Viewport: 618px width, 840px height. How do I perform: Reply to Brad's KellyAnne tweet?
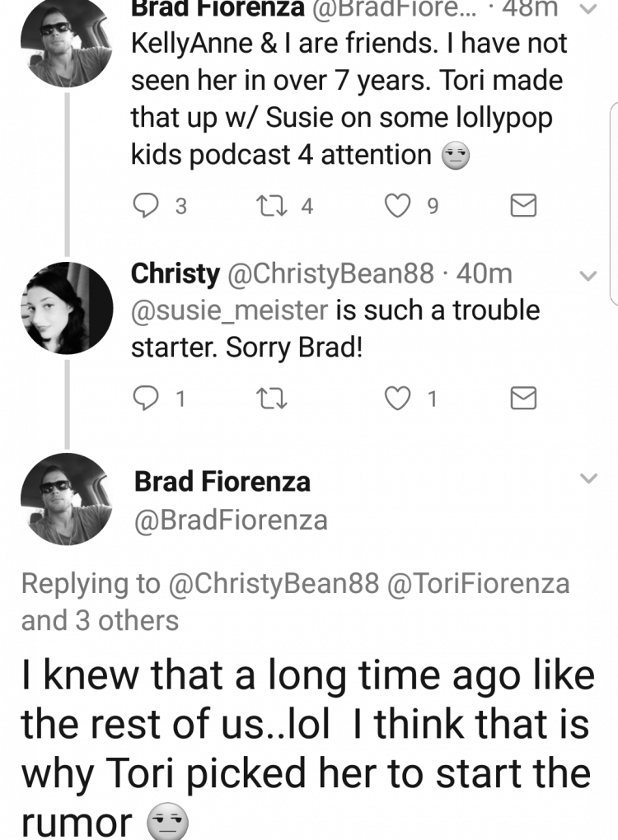click(x=146, y=206)
